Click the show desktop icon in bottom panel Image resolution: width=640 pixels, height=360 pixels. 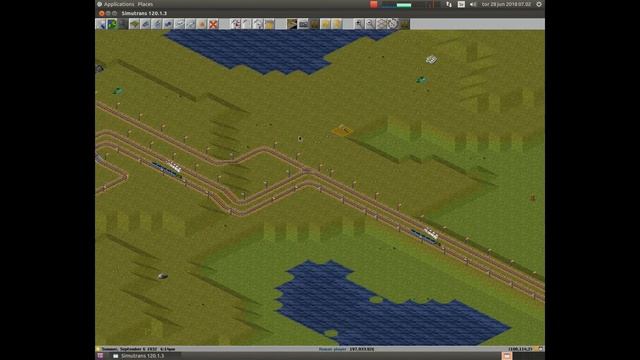pyautogui.click(x=100, y=356)
